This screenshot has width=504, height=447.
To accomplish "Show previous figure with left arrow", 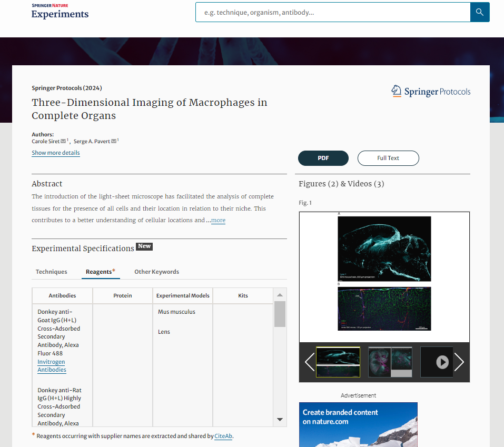I will [x=309, y=362].
